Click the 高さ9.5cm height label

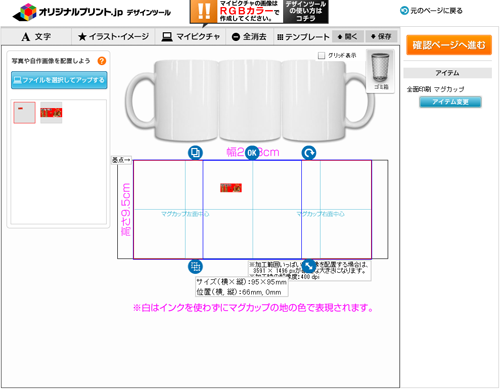[x=126, y=209]
